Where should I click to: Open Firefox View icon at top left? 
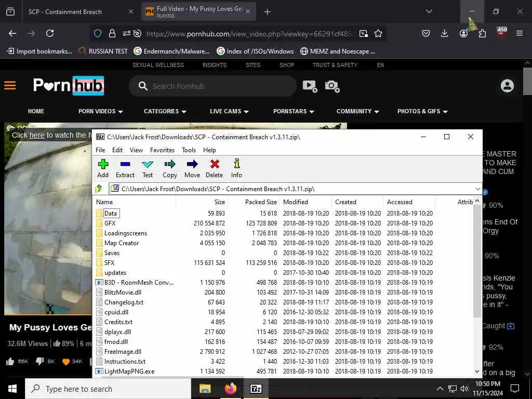tap(10, 11)
